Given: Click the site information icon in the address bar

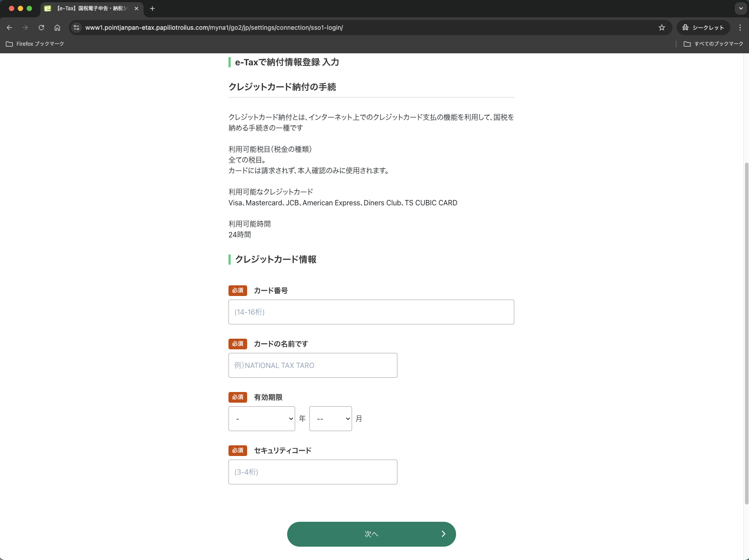Looking at the screenshot, I should [76, 27].
